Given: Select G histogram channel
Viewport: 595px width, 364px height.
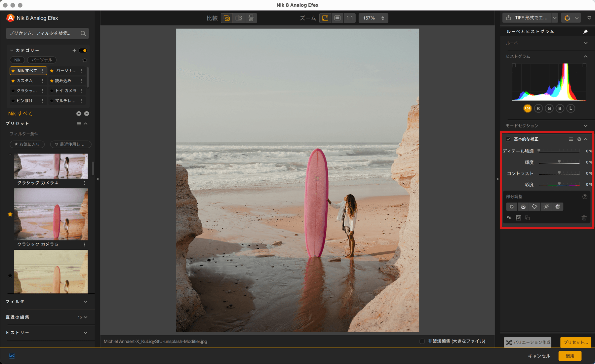Looking at the screenshot, I should (x=549, y=108).
